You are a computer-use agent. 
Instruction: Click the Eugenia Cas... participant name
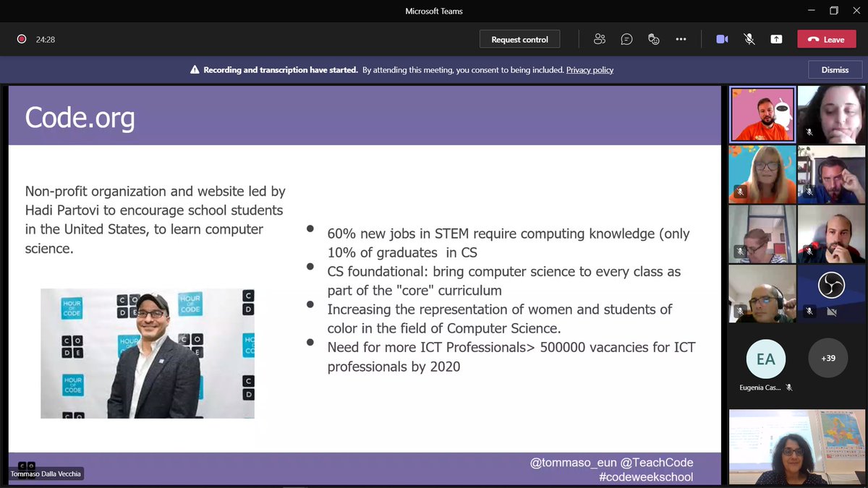click(759, 388)
